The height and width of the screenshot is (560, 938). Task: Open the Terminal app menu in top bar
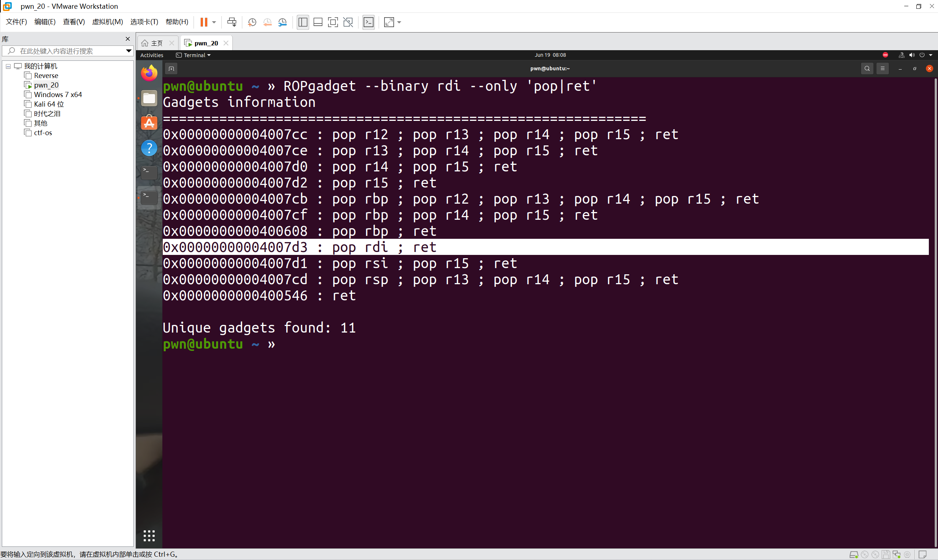click(x=193, y=55)
